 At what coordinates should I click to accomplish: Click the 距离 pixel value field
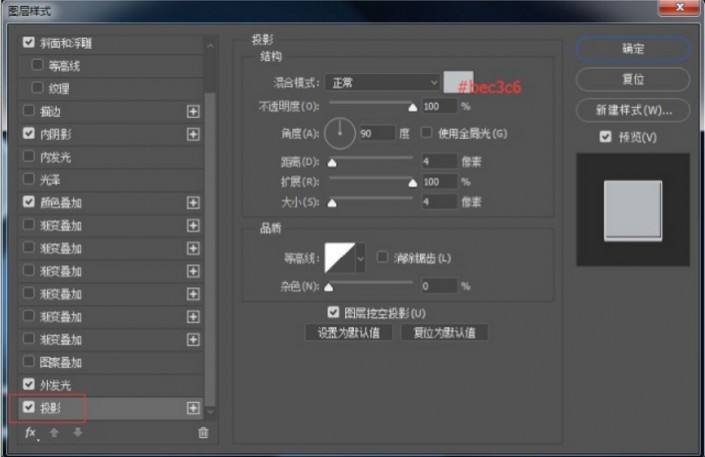pyautogui.click(x=439, y=161)
